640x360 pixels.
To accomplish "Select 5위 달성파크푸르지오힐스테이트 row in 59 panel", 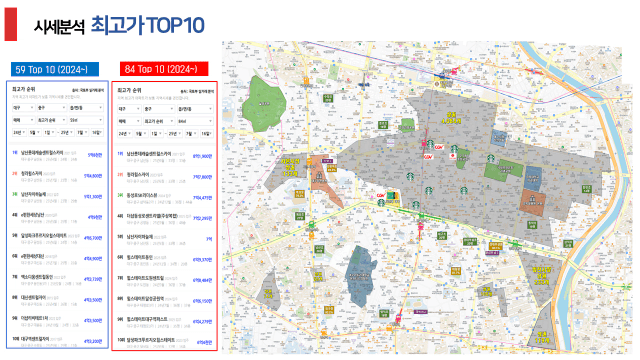I will 57,238.
